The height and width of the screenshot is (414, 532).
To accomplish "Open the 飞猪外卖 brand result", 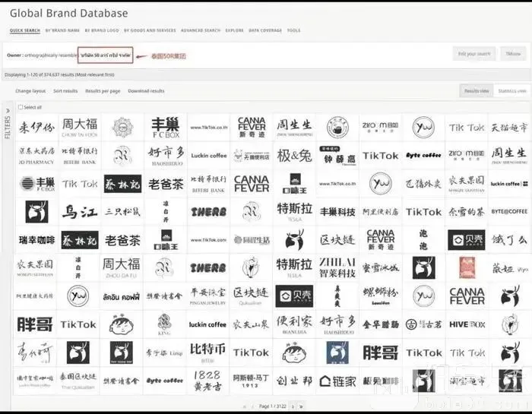I will (423, 184).
